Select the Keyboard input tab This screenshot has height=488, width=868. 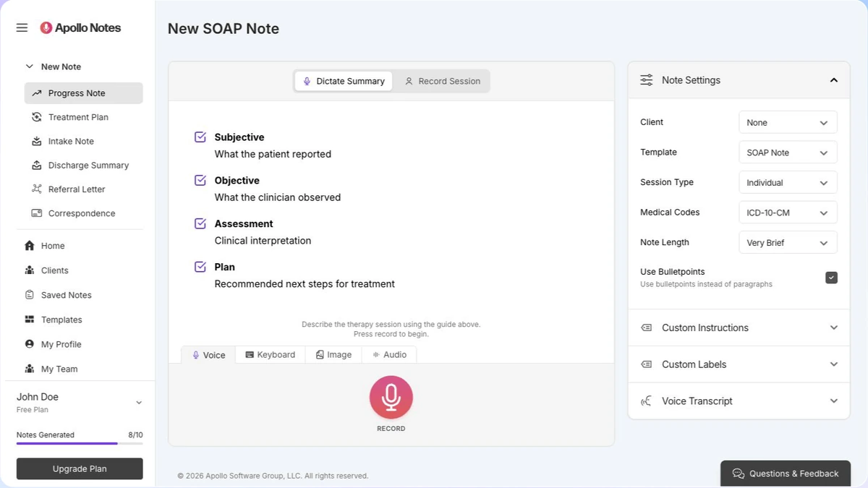pos(271,355)
